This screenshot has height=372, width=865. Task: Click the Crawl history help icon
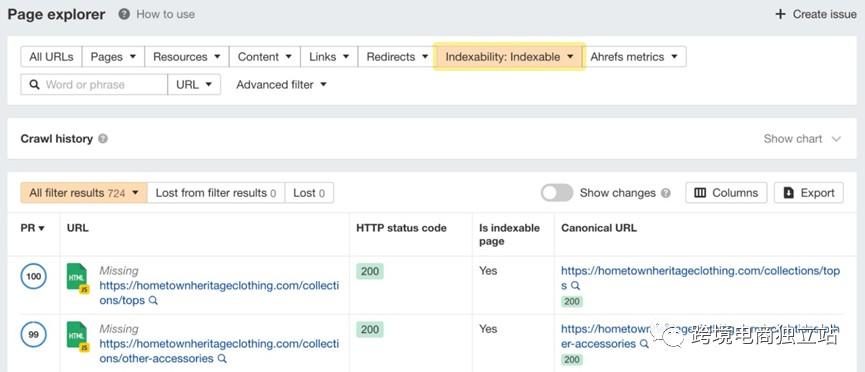103,139
